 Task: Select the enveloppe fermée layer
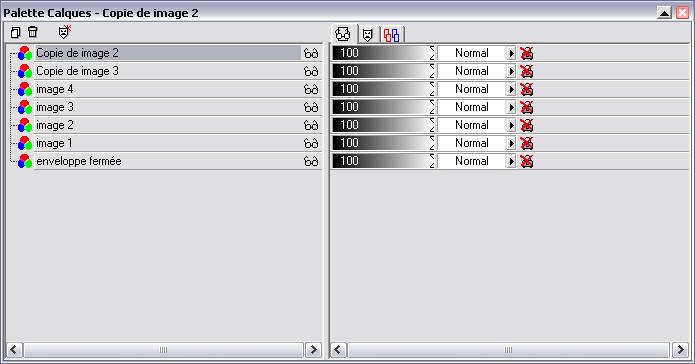click(168, 161)
